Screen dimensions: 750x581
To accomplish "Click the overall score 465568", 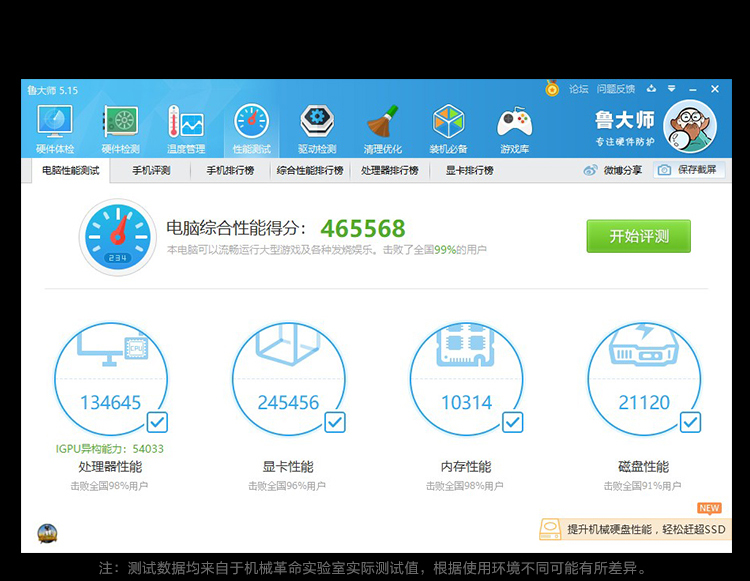I will 363,229.
